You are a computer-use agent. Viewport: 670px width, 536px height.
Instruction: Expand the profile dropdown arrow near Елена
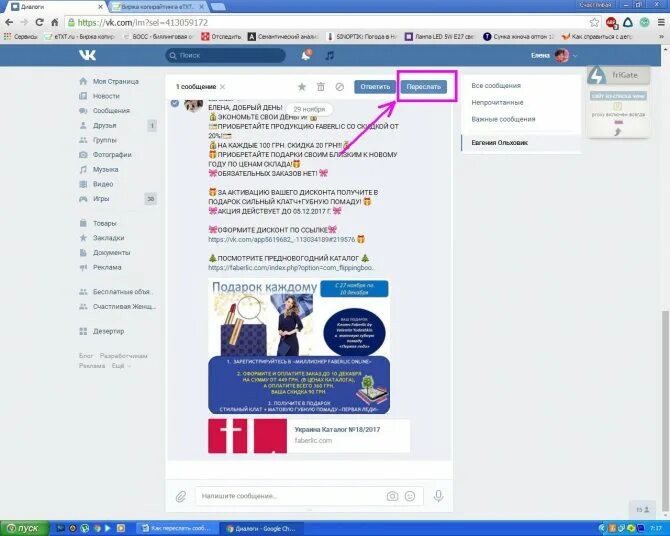coord(575,56)
